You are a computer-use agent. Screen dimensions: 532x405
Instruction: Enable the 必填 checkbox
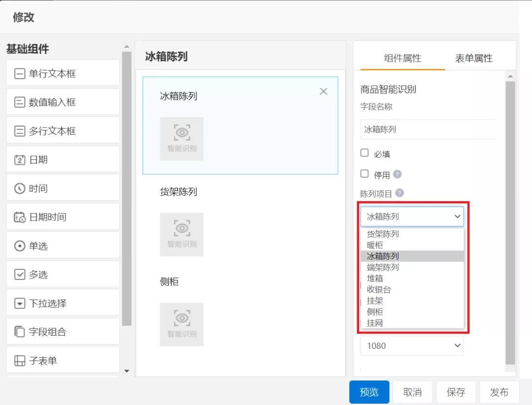click(364, 153)
